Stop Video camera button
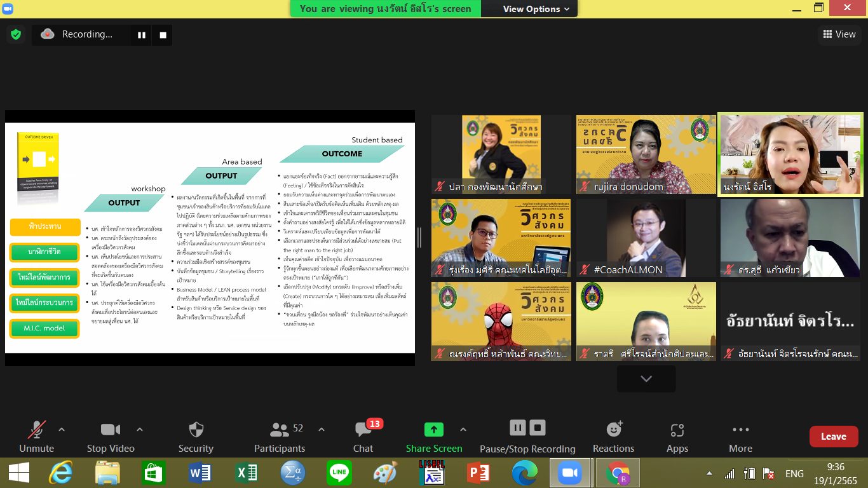Viewport: 868px width, 488px height. [111, 437]
